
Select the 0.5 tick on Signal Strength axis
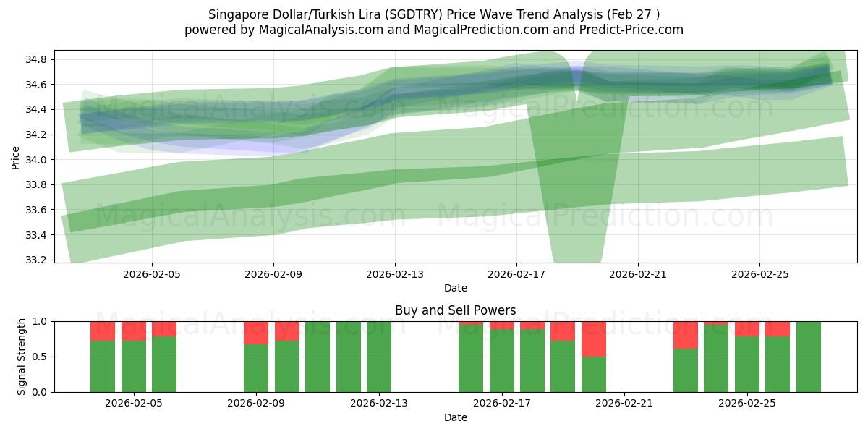point(41,357)
